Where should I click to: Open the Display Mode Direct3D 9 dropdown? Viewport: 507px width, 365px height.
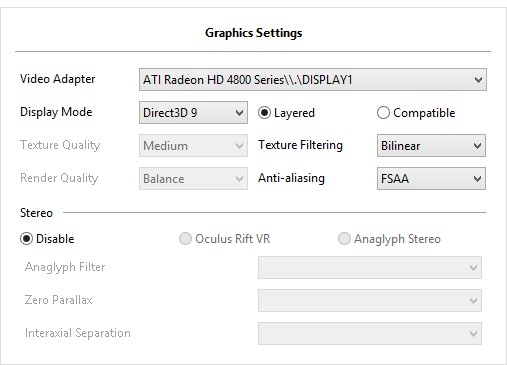pyautogui.click(x=193, y=113)
